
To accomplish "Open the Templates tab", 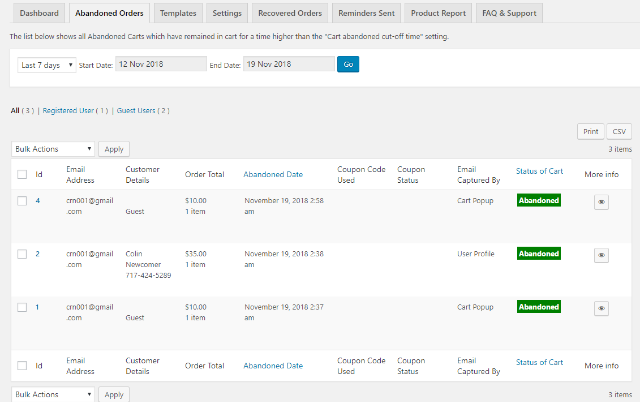I will pos(178,13).
